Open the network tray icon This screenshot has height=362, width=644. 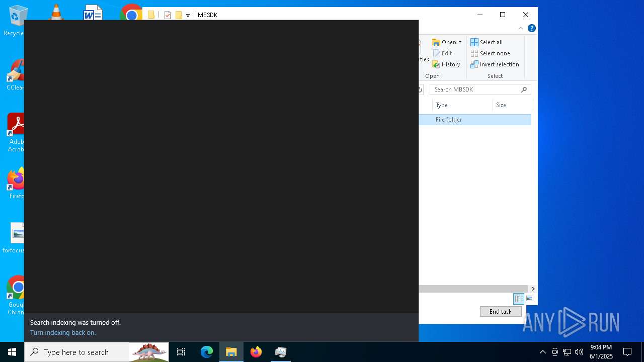pyautogui.click(x=567, y=352)
